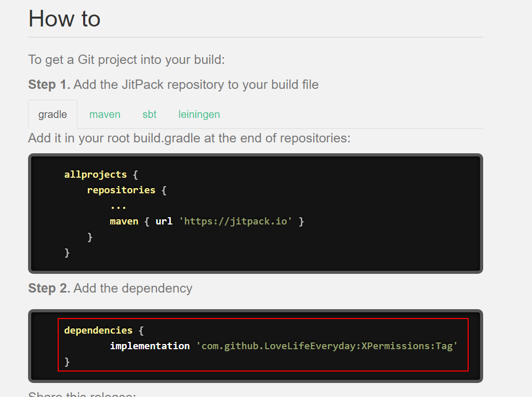
Task: Click the "Step 1." bold label
Action: (x=49, y=85)
